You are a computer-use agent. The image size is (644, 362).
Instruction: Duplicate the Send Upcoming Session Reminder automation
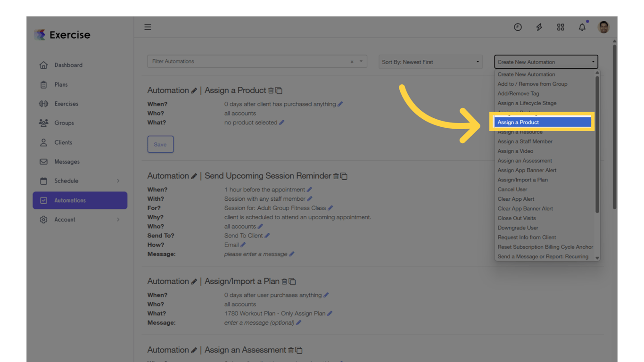(x=344, y=175)
